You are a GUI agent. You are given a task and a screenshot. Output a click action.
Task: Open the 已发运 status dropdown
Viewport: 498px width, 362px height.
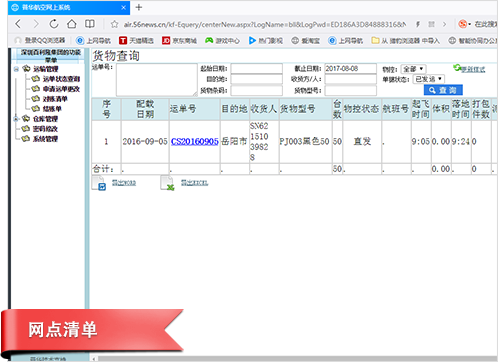click(428, 79)
